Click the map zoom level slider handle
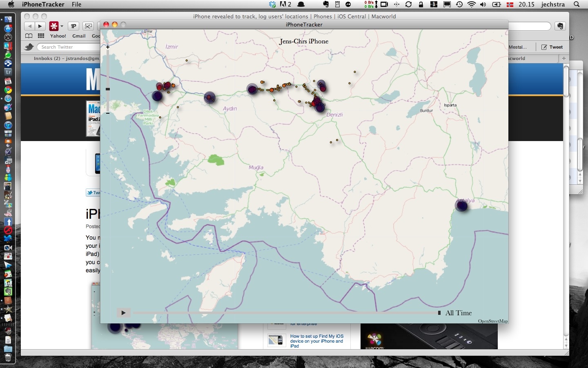 tap(108, 89)
